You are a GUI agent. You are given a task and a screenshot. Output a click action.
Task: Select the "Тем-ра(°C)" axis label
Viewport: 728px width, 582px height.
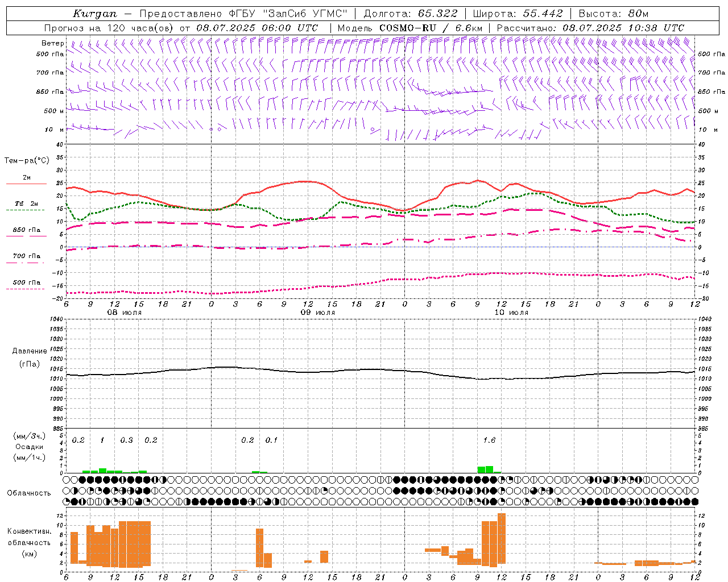[27, 161]
